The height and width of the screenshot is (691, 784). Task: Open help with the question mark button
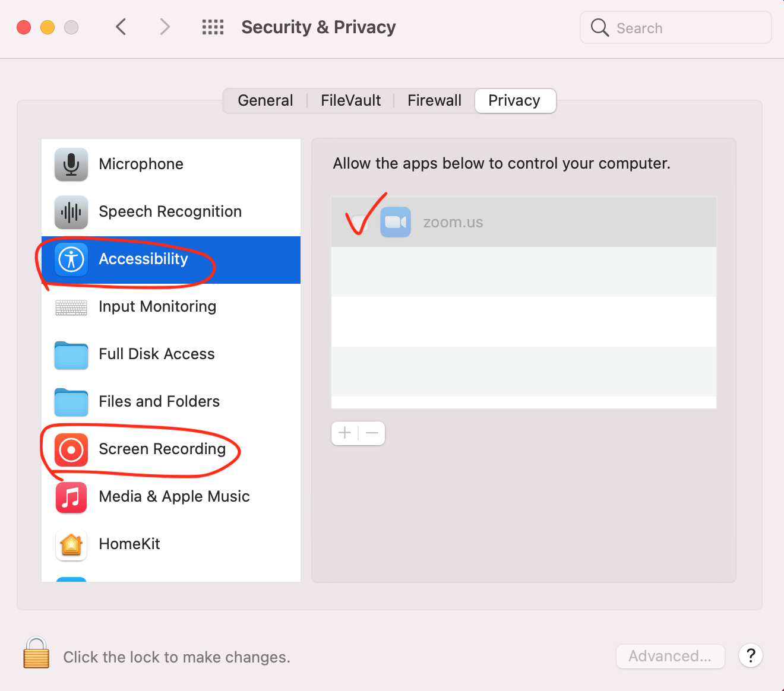(x=751, y=656)
